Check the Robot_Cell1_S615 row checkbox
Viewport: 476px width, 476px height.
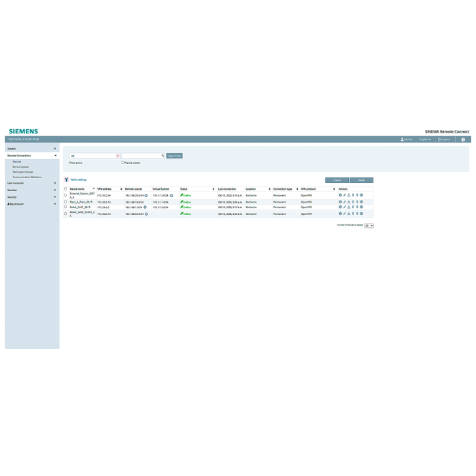[x=65, y=207]
